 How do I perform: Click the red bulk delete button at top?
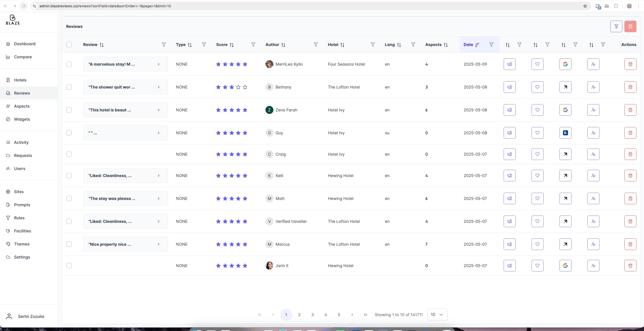[x=630, y=26]
